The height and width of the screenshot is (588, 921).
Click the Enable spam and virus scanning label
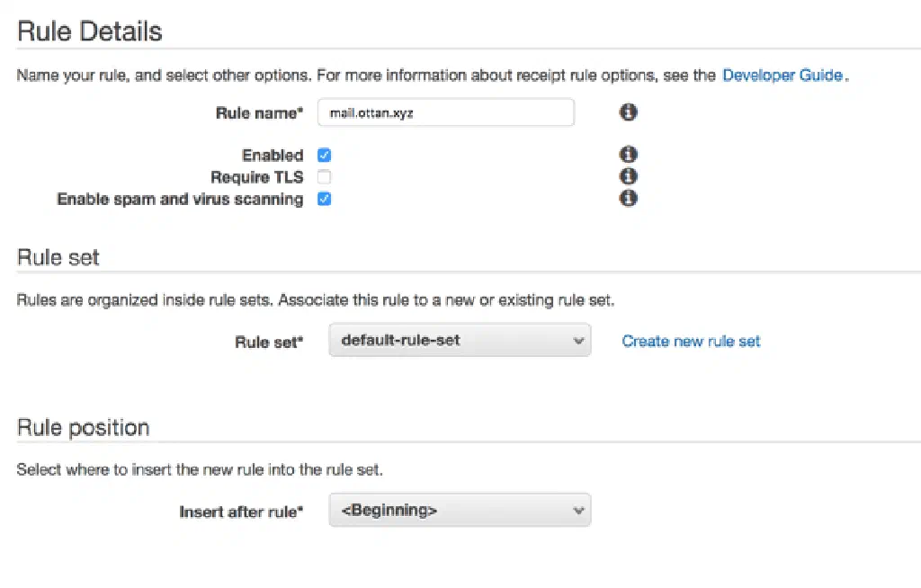(180, 199)
